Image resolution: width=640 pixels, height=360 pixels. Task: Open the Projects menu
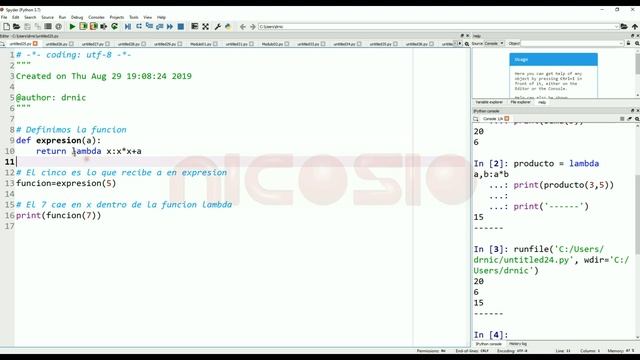click(116, 18)
